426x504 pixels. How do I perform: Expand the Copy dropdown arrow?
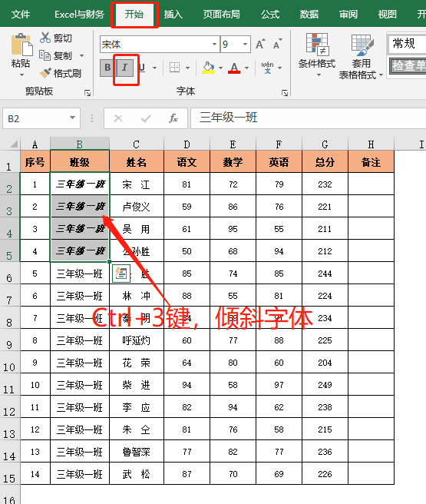[x=82, y=55]
